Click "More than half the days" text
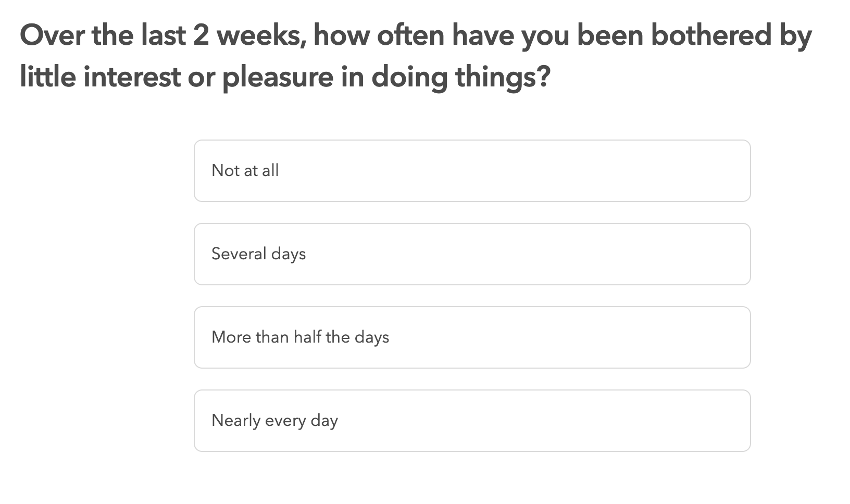This screenshot has height=504, width=850. tap(301, 337)
